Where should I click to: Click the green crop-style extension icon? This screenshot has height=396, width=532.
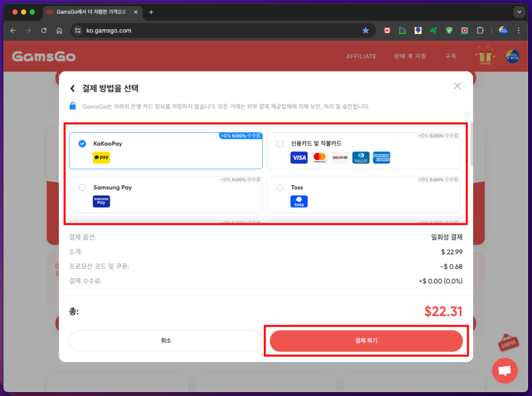click(x=403, y=30)
